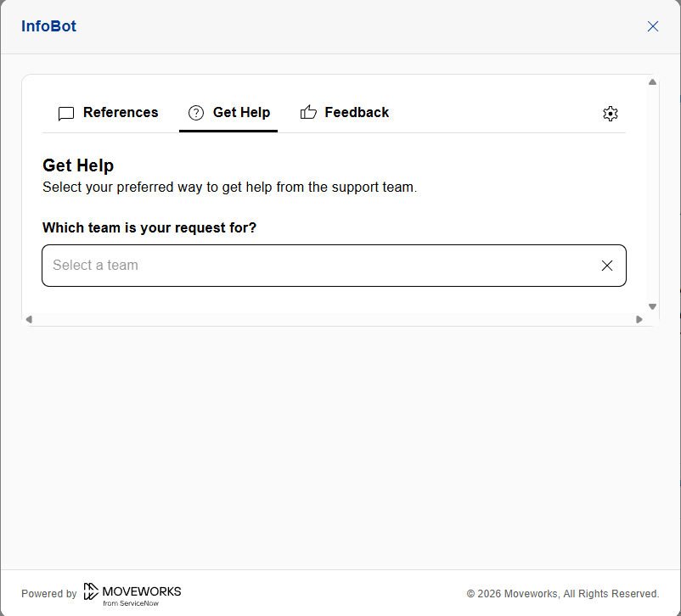Select the Get Help tab label
The width and height of the screenshot is (681, 616).
(x=241, y=113)
